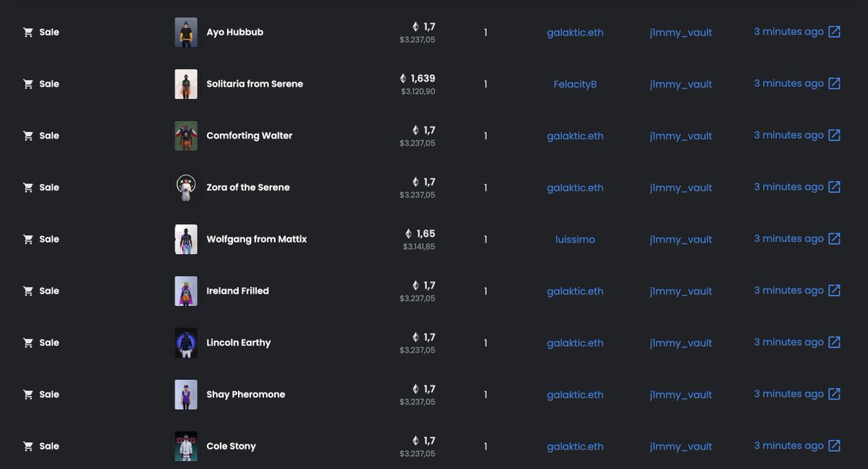This screenshot has height=469, width=868.
Task: Open galaktic.eth seller link in Shay Pheromone row
Action: tap(575, 394)
